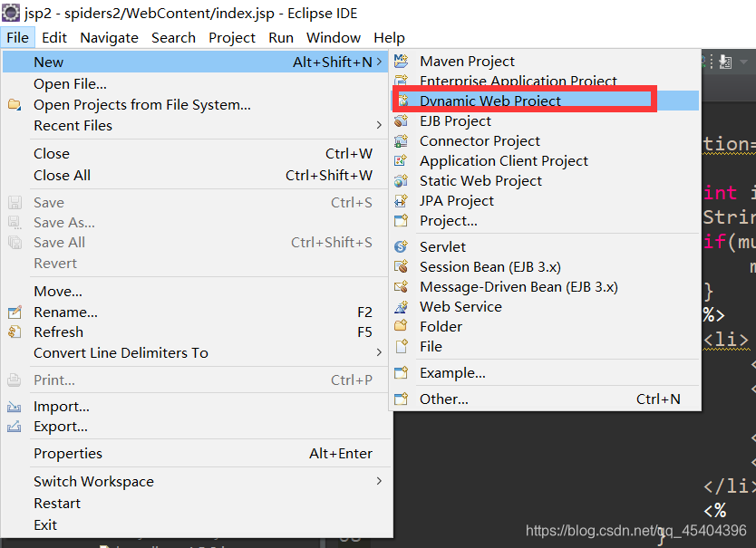The image size is (756, 548).
Task: Choose Web Service entry
Action: [546, 306]
